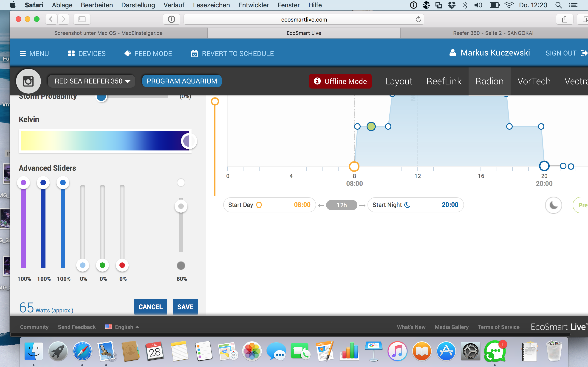This screenshot has width=588, height=367.
Task: Expand RED SEA REEFER 350 dropdown
Action: pyautogui.click(x=91, y=81)
